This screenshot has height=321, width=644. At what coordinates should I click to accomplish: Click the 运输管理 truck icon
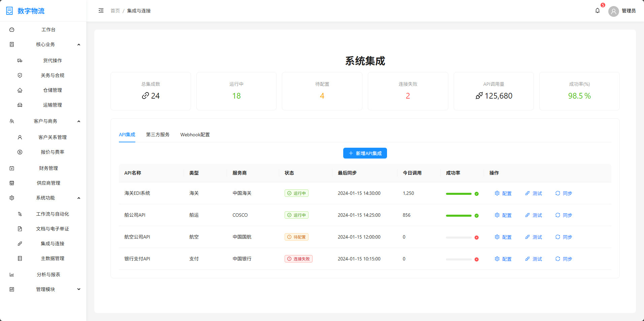[x=20, y=105]
